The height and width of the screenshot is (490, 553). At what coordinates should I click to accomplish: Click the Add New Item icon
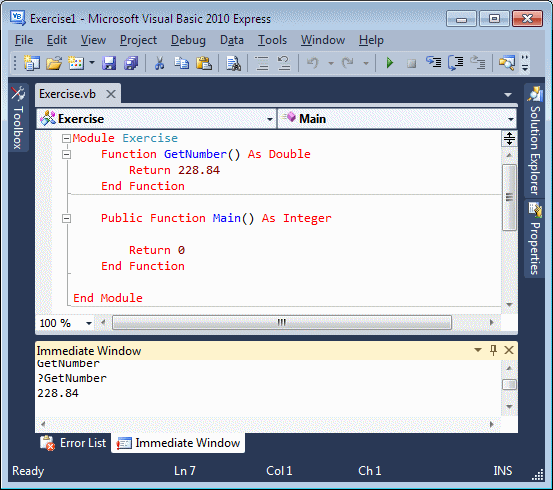click(x=76, y=63)
